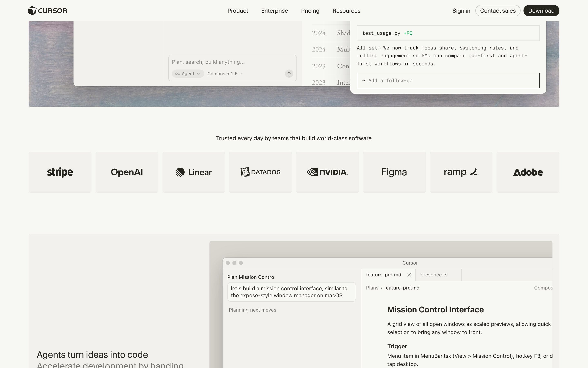Click the 'Trigger' subheading
The width and height of the screenshot is (588, 368).
pyautogui.click(x=397, y=346)
